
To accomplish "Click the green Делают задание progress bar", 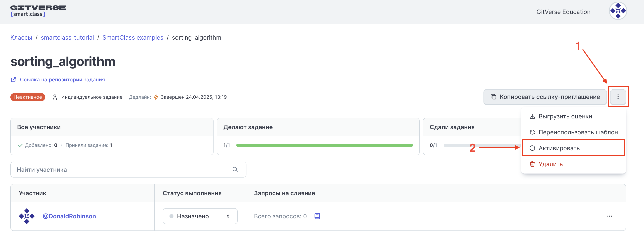I will click(x=324, y=145).
